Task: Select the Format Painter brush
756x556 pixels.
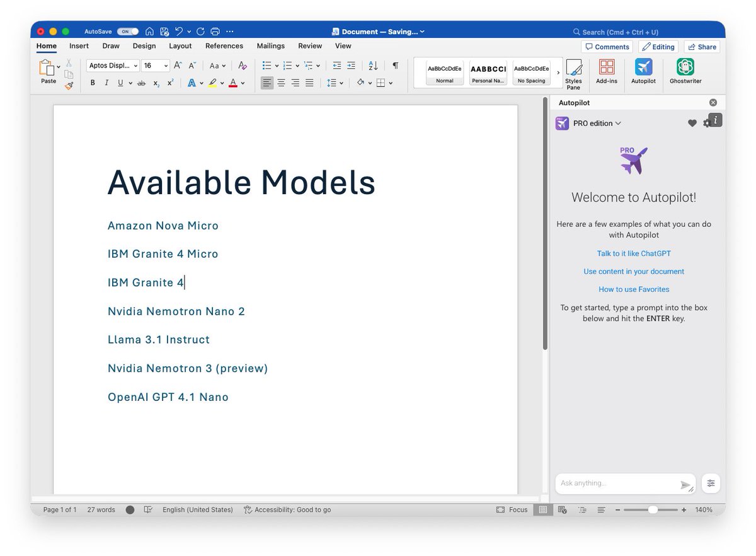Action: click(x=69, y=85)
